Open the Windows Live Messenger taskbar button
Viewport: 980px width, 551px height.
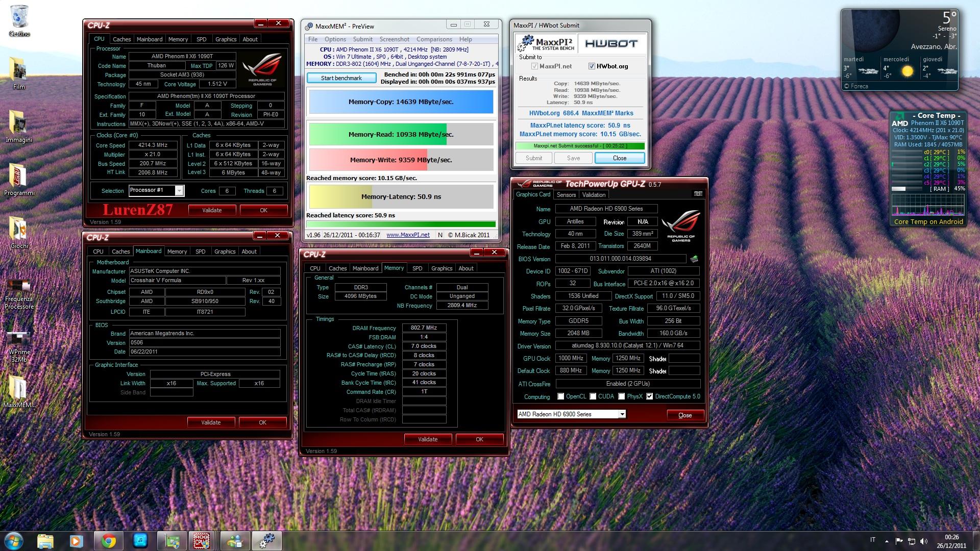(235, 540)
